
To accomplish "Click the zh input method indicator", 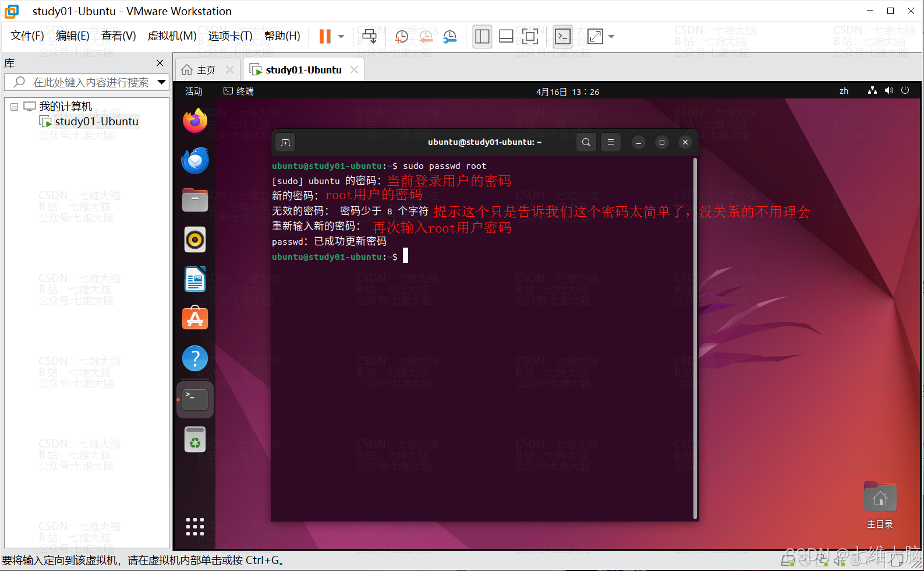I will tap(844, 91).
